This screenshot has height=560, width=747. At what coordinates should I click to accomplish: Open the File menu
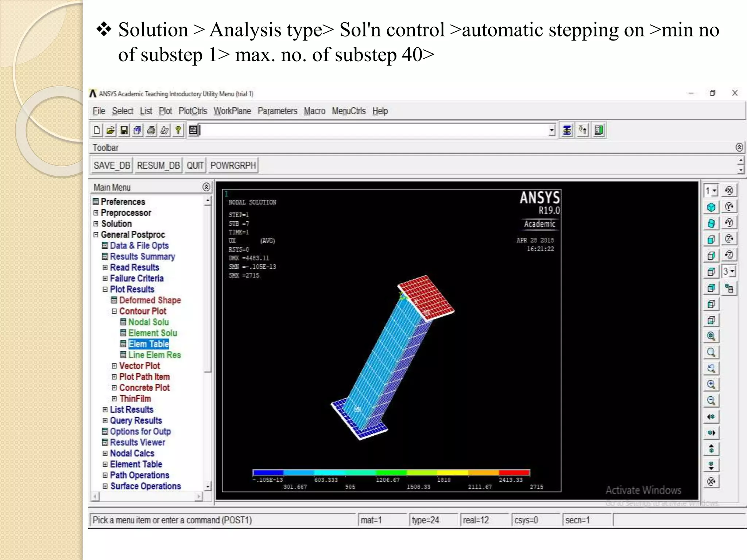coord(99,111)
